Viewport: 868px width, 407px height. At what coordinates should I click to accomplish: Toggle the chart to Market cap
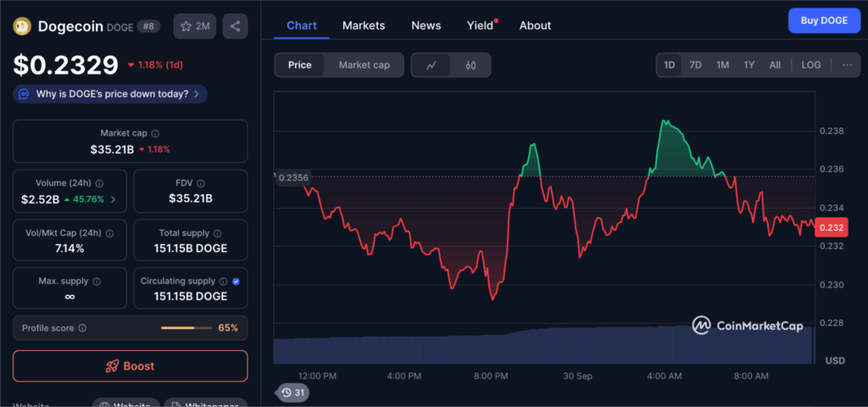click(364, 65)
